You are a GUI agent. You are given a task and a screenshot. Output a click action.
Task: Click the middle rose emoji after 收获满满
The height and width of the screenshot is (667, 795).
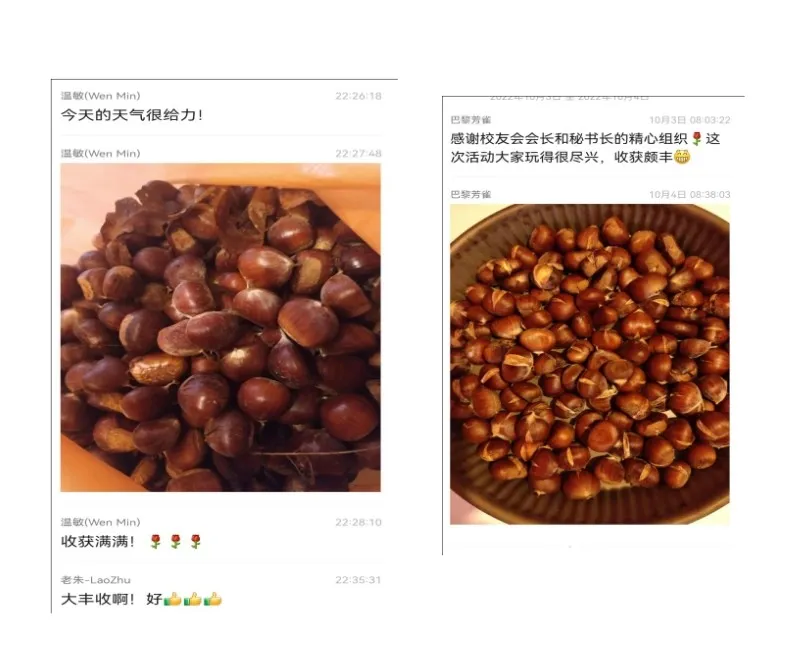click(x=175, y=542)
